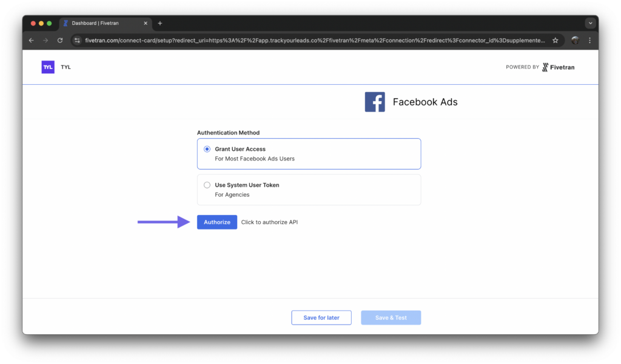Click the 'POWERED BY' text
Image resolution: width=621 pixels, height=364 pixels.
[522, 67]
